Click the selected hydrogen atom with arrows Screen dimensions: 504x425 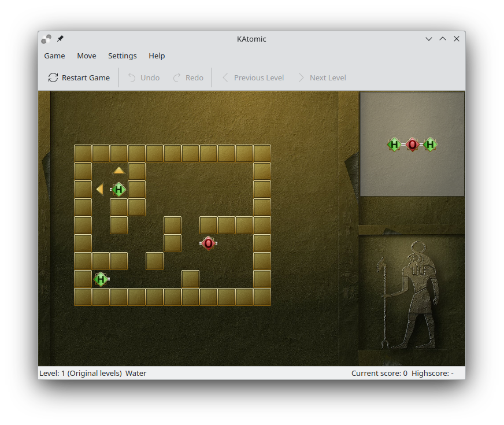tap(119, 189)
